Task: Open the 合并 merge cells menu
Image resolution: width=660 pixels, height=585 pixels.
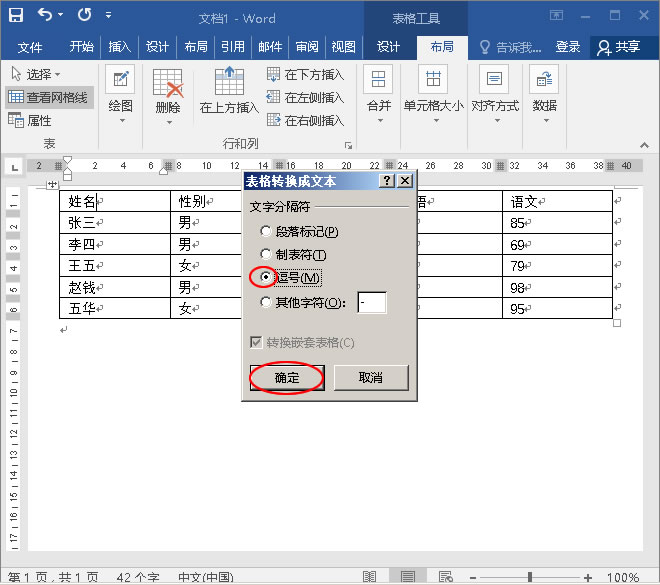Action: (x=379, y=95)
